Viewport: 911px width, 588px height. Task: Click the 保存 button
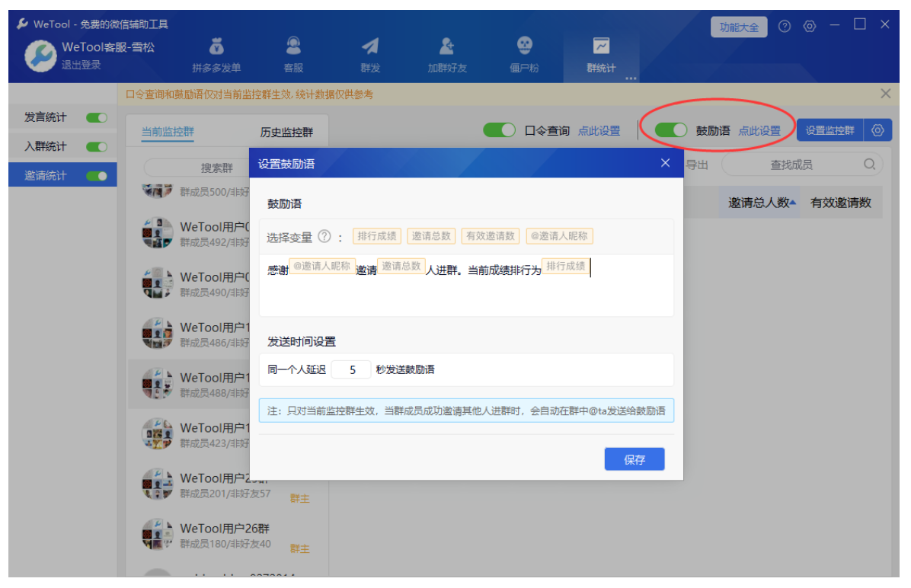(x=634, y=459)
